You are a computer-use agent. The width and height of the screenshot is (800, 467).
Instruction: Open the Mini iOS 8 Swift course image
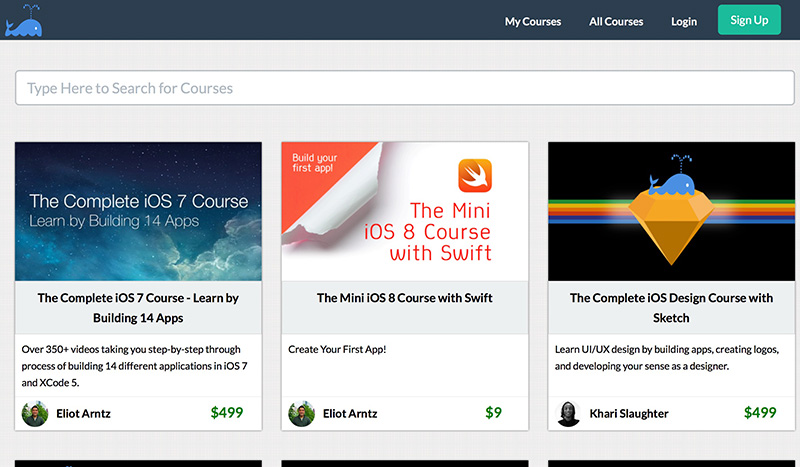tap(405, 211)
